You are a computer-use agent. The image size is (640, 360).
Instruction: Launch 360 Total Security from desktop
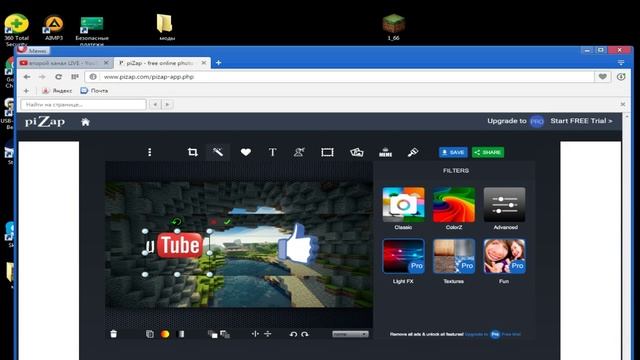pyautogui.click(x=16, y=29)
